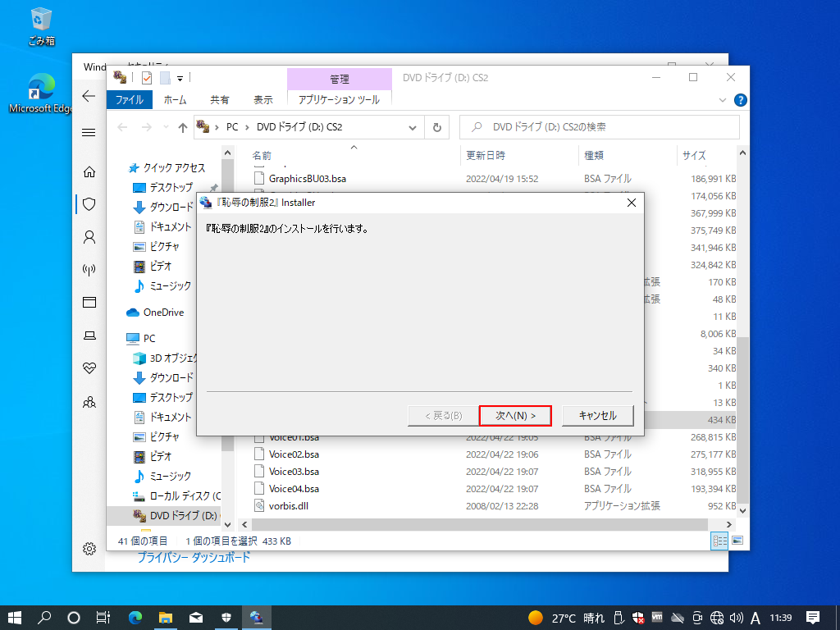Open the ファイル menu tab
840x630 pixels.
(130, 99)
